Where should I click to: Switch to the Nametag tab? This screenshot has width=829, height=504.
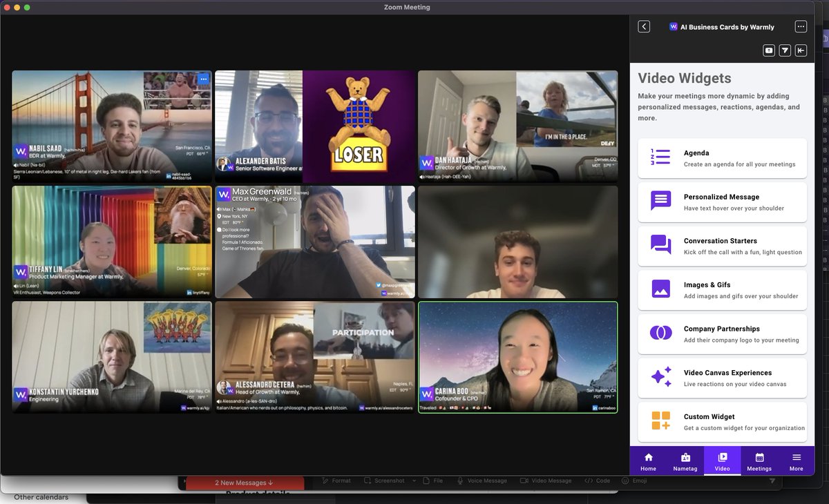(x=685, y=462)
